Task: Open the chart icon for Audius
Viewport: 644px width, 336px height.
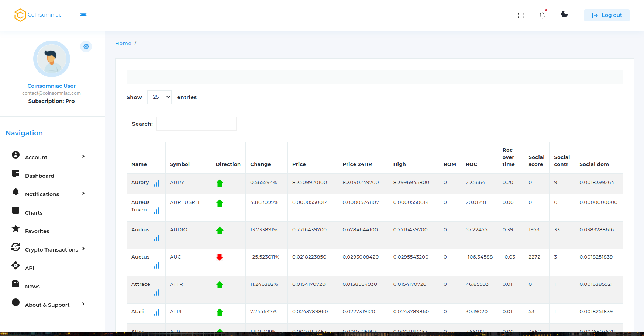Action: [156, 238]
